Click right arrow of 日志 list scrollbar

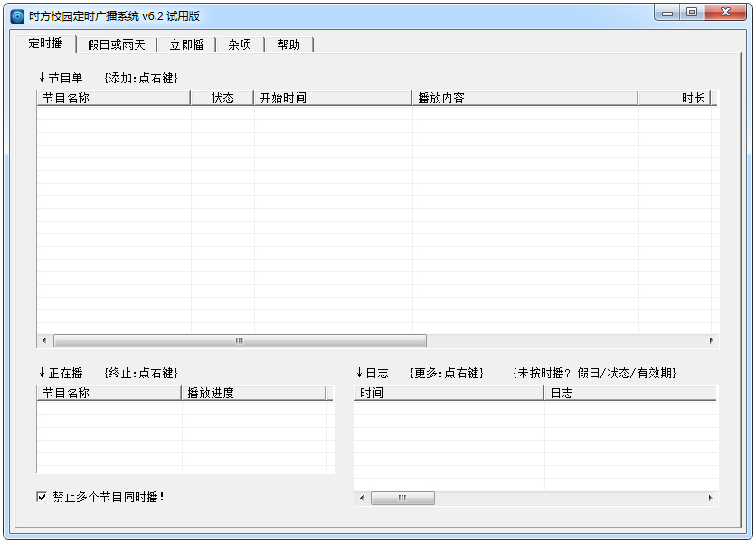[x=711, y=499]
